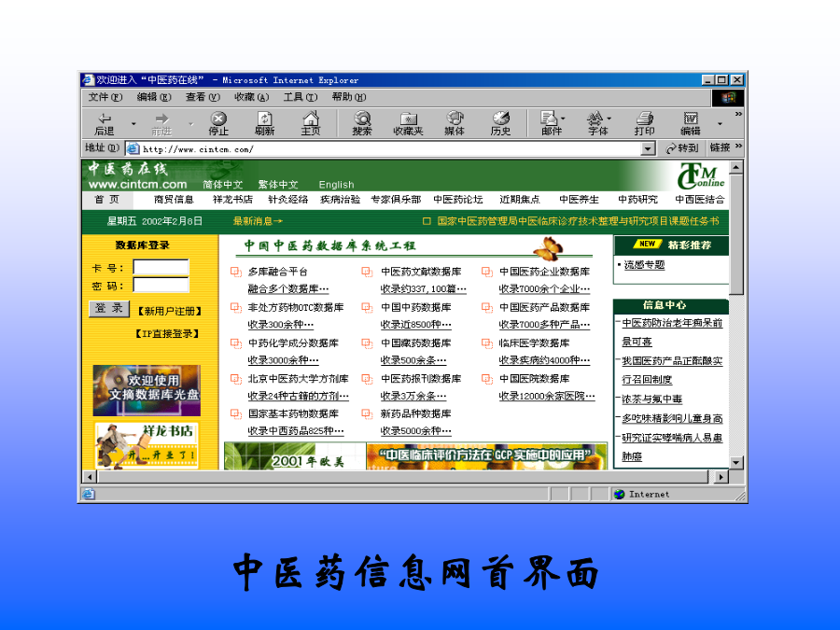Open the 中医药论坛 navigation tab
This screenshot has width=840, height=630.
[458, 200]
